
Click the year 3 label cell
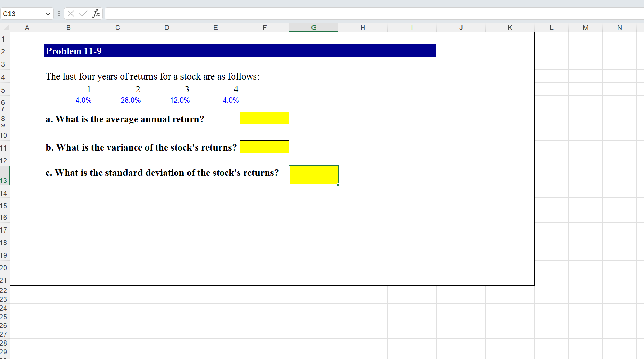tap(187, 89)
